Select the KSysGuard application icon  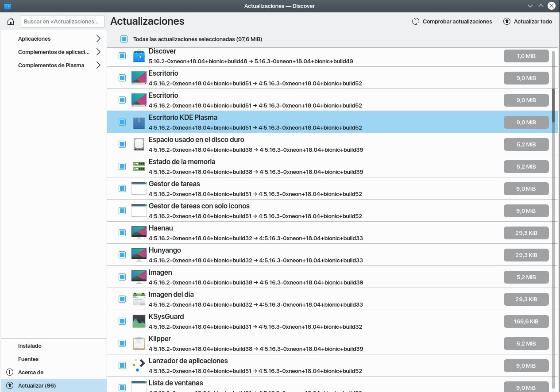[x=139, y=321]
